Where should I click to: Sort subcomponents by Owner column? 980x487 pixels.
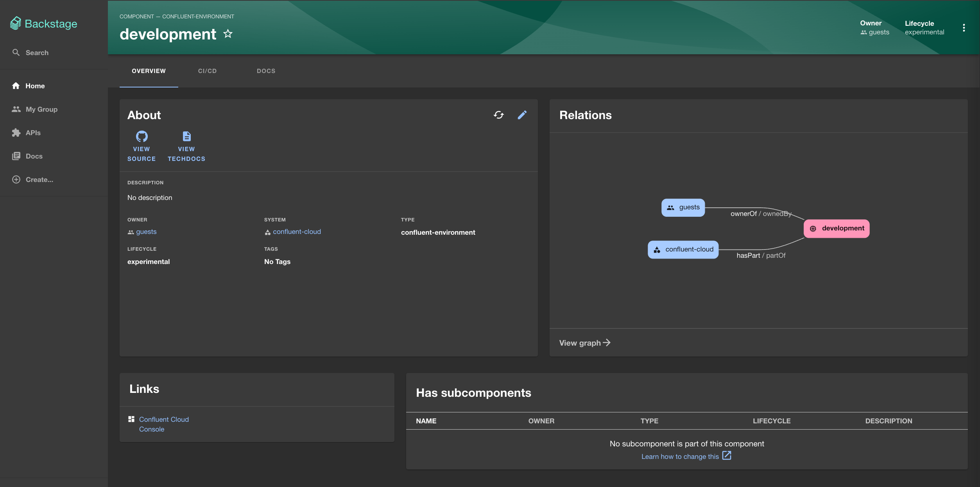pyautogui.click(x=541, y=421)
